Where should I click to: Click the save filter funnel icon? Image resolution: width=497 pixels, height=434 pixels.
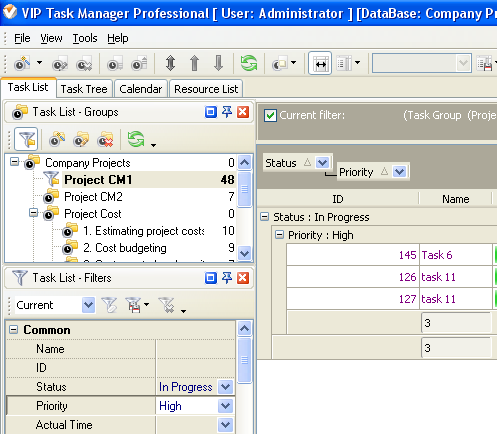pos(134,305)
